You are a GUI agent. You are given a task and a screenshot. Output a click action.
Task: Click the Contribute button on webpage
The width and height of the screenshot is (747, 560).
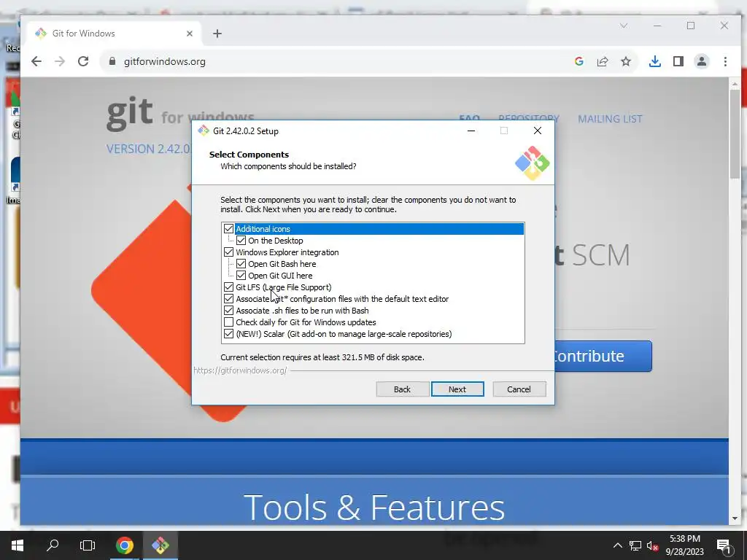(x=603, y=356)
